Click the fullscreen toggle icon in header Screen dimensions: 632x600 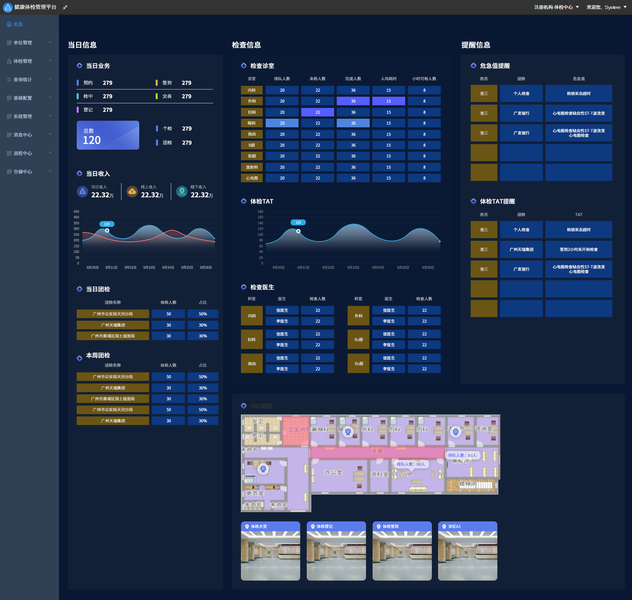pyautogui.click(x=65, y=7)
